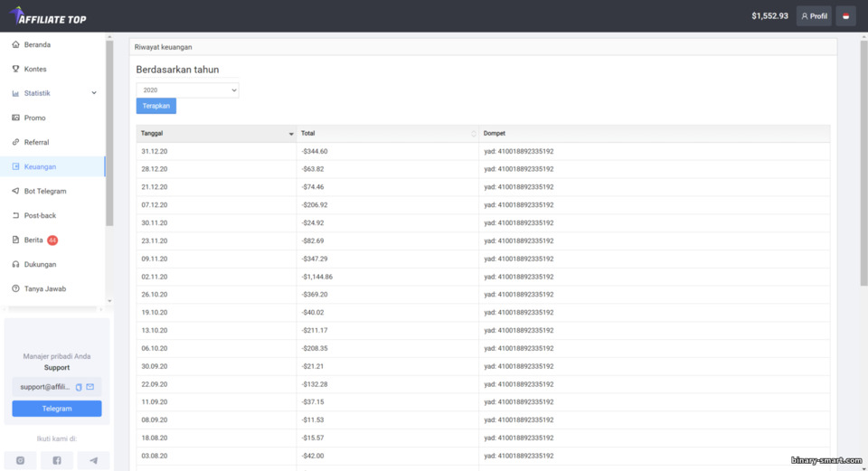
Task: Click the Tanya Jawab question icon
Action: point(15,288)
